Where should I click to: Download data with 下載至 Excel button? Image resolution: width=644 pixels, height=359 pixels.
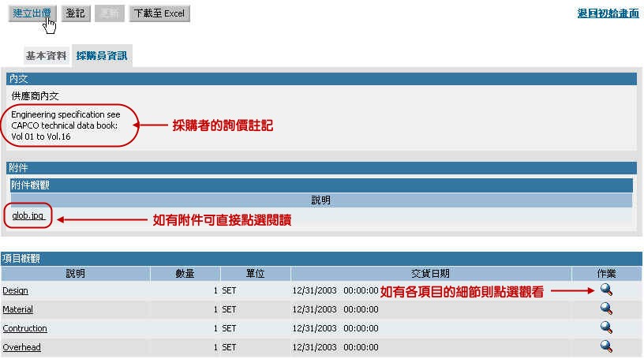pos(159,13)
